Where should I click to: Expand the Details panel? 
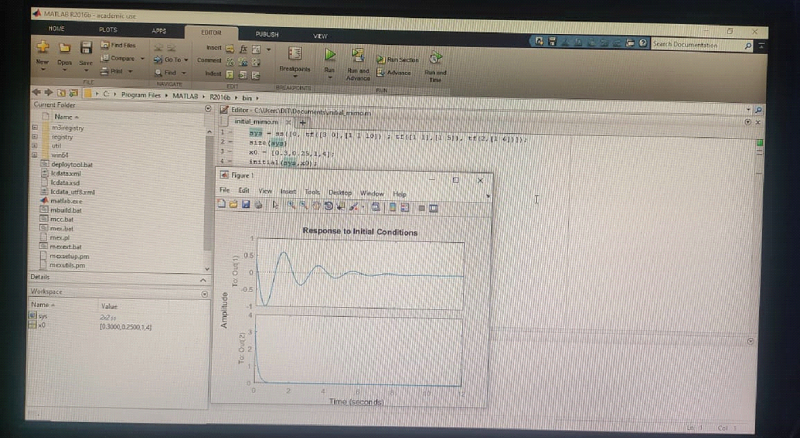click(x=203, y=280)
